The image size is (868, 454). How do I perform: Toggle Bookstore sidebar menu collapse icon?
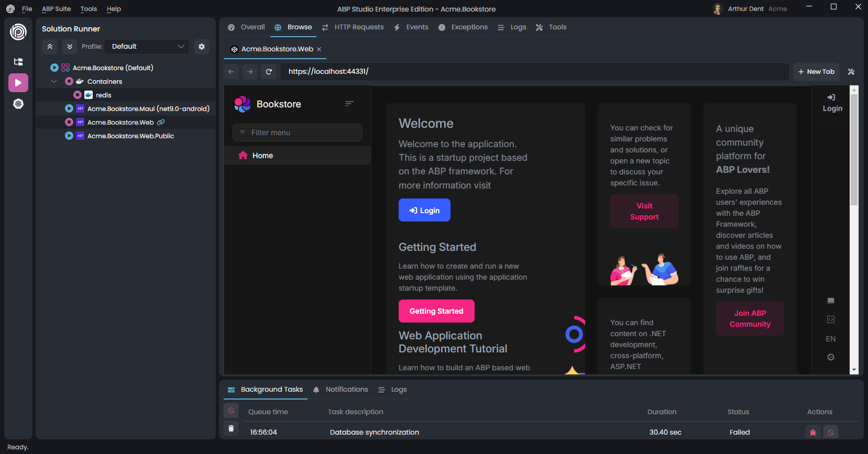(349, 104)
